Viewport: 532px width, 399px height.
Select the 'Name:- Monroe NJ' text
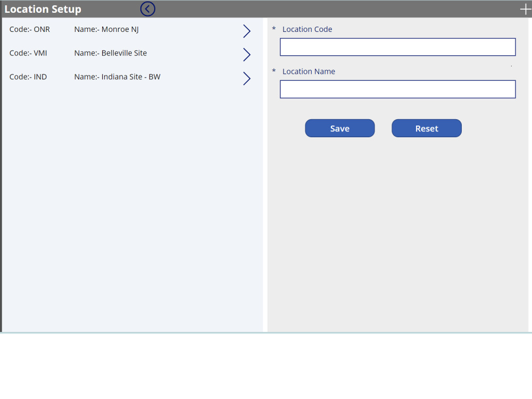point(106,29)
